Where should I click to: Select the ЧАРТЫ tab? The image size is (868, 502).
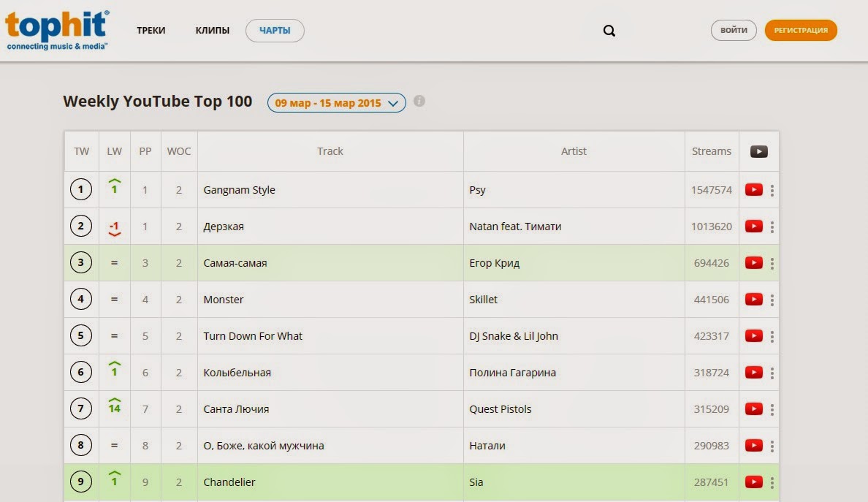[275, 31]
